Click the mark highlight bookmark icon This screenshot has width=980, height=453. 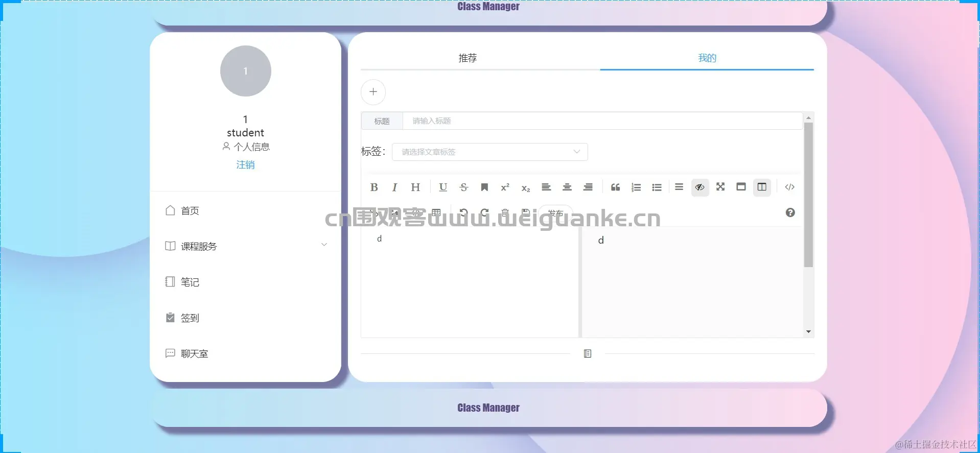tap(484, 187)
